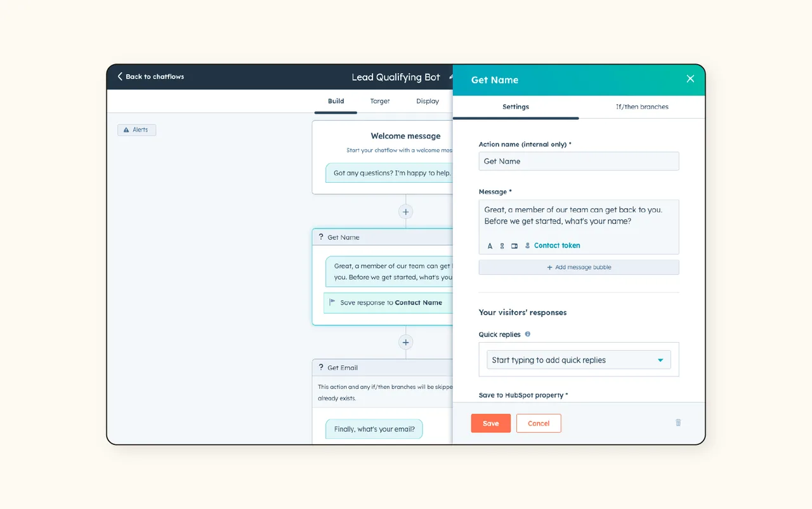
Task: Open the Quick replies dropdown
Action: click(x=579, y=360)
